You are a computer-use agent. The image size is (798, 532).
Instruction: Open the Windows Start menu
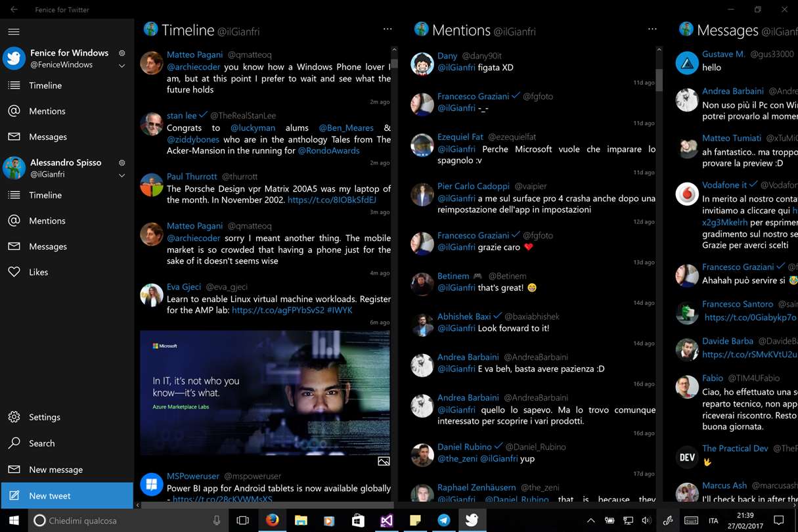point(14,520)
